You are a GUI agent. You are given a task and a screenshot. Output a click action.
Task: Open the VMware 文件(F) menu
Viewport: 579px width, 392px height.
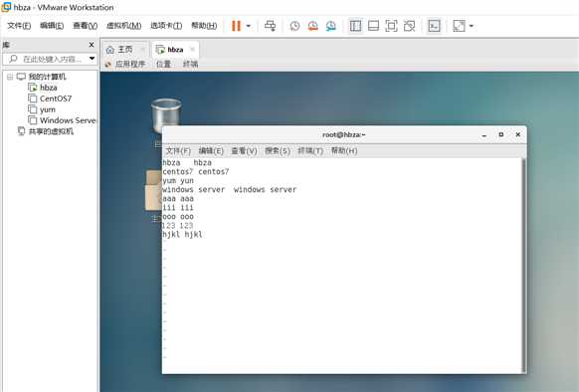pos(19,26)
